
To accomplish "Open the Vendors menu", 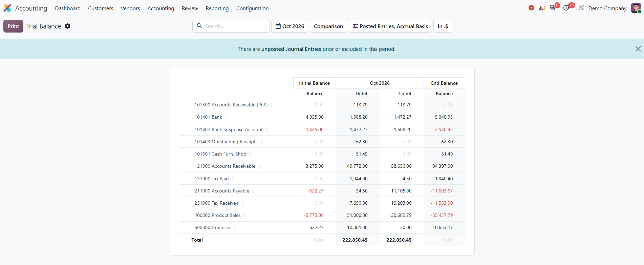I will pyautogui.click(x=130, y=8).
